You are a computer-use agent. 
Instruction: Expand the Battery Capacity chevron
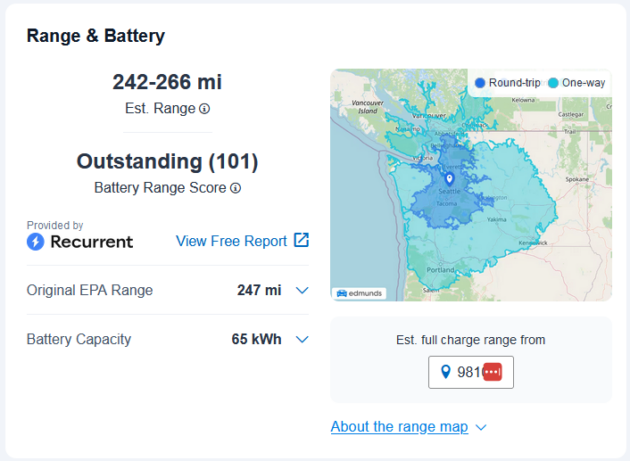click(302, 339)
